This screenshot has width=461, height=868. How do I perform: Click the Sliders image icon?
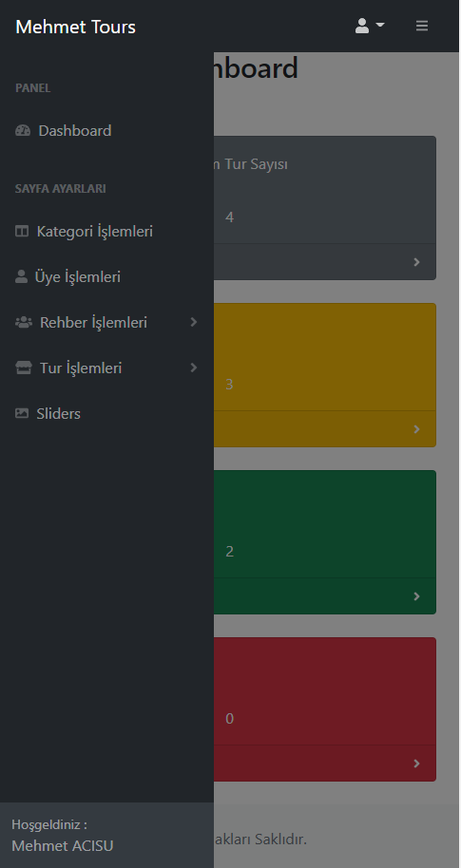pyautogui.click(x=22, y=413)
